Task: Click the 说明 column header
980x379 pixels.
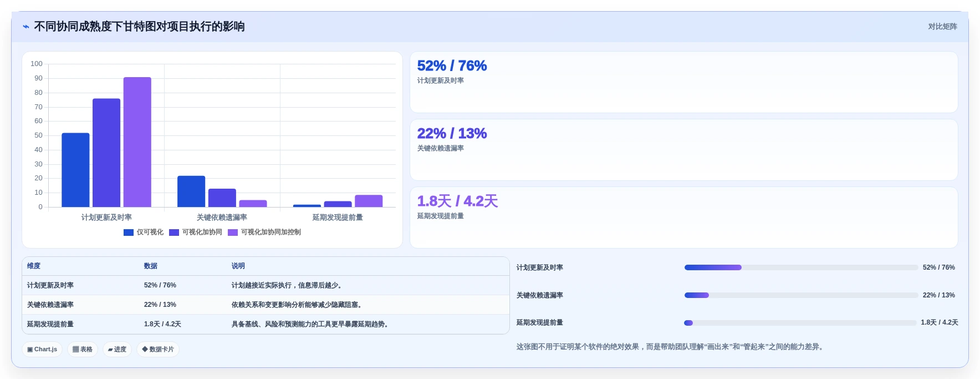Action: pos(238,266)
